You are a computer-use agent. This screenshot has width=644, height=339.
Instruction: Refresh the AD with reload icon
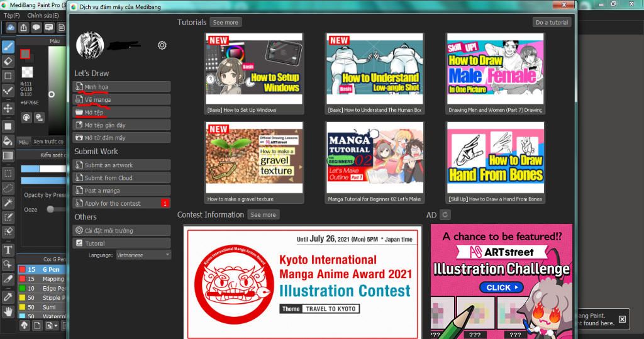[x=445, y=214]
